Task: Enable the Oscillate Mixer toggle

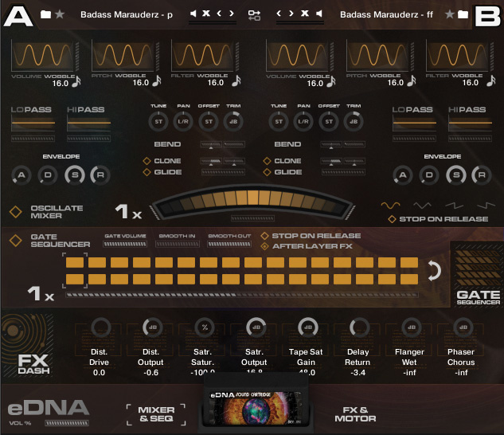Action: [15, 212]
